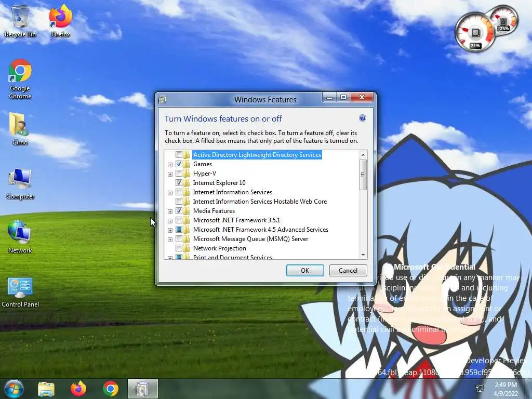
Task: Click the feature list scrollbar thumb
Action: pyautogui.click(x=363, y=175)
